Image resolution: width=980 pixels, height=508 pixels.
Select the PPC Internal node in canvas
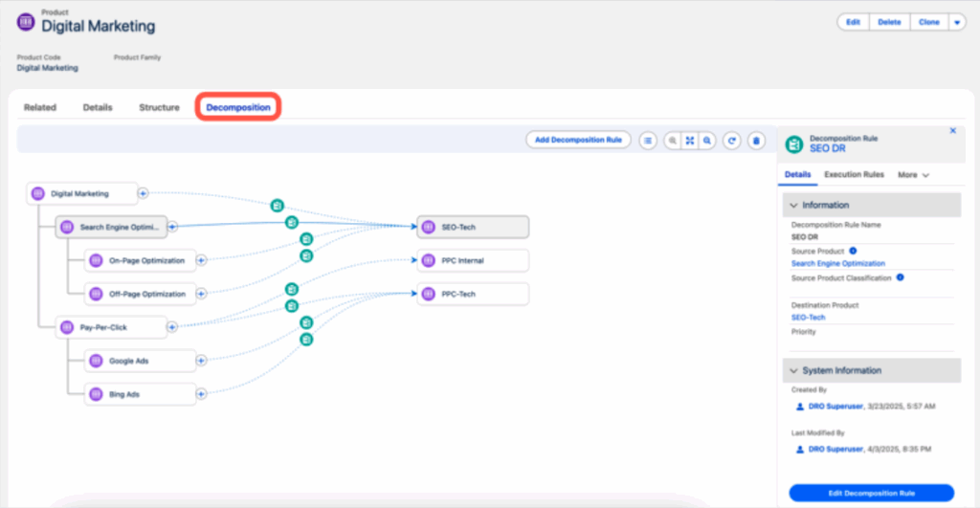(473, 260)
